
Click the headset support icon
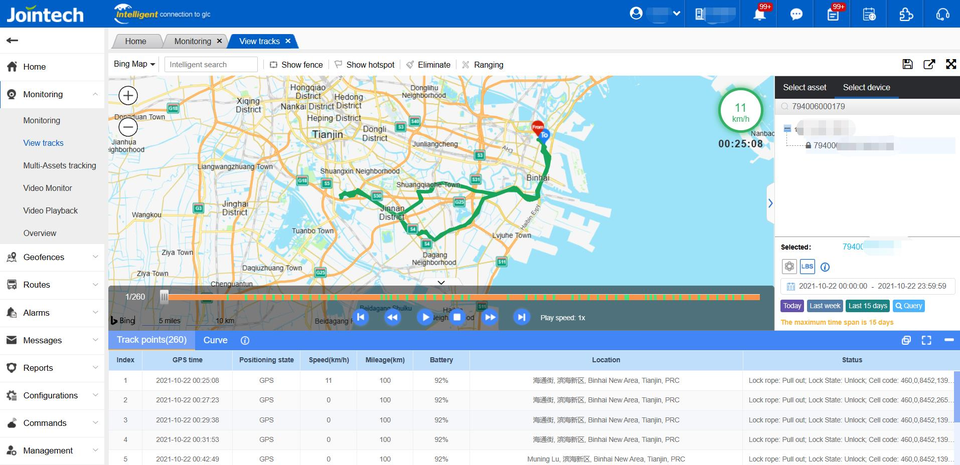(x=943, y=14)
